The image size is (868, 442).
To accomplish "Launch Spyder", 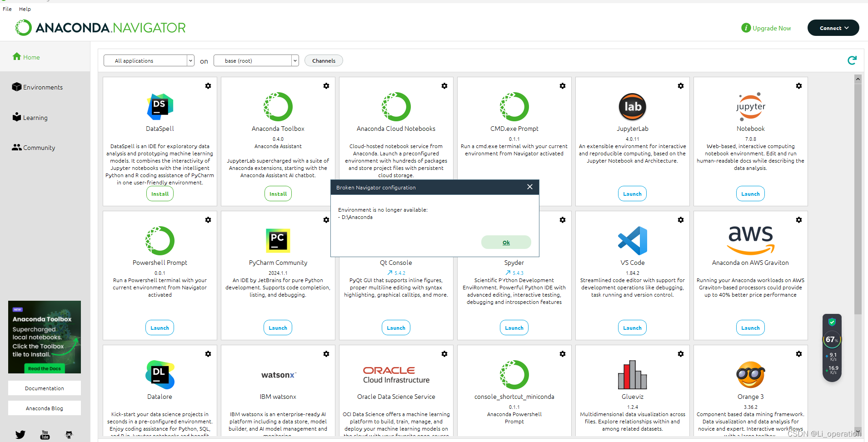I will coord(514,328).
